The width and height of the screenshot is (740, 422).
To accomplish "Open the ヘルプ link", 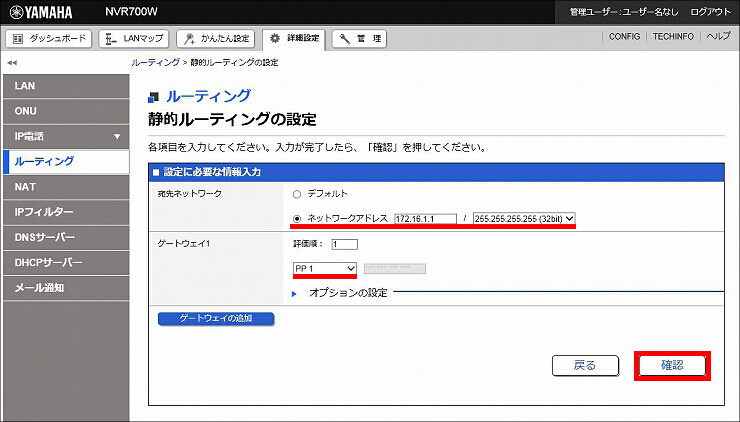I will click(x=718, y=36).
